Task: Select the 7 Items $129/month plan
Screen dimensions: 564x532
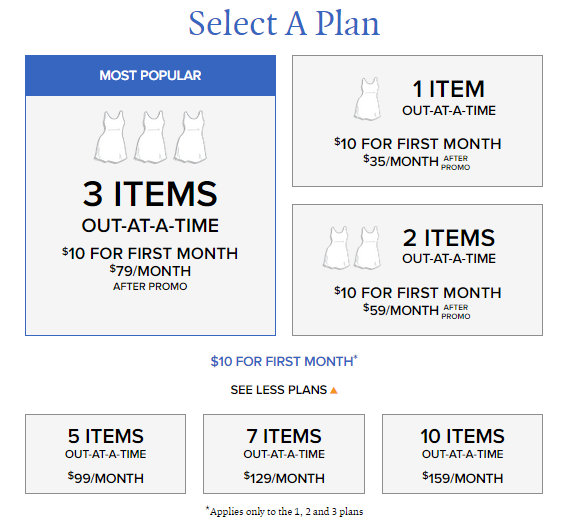Action: pos(284,454)
